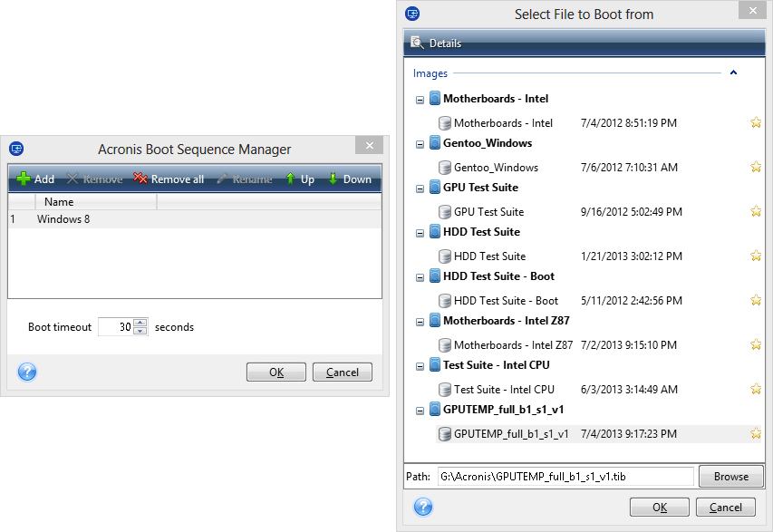Viewport: 773px width, 532px height.
Task: Collapse the HDD Test Suite group
Action: point(420,233)
